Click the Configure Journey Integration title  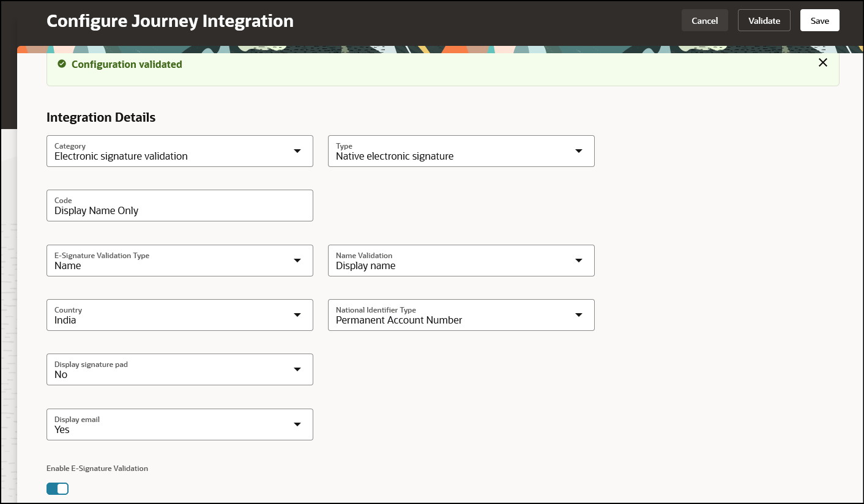(x=170, y=21)
